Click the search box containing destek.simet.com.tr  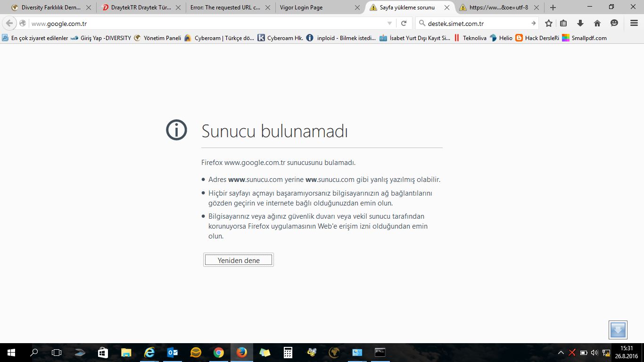(x=476, y=24)
